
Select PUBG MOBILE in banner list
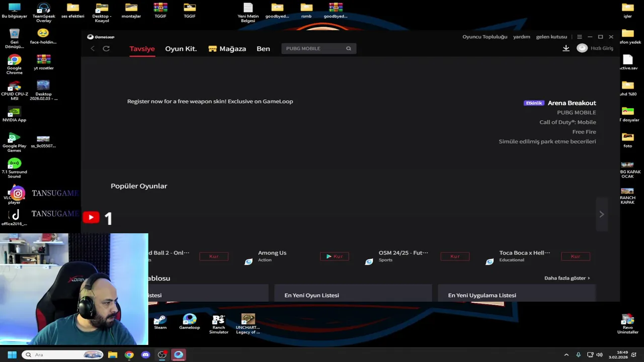[577, 113]
